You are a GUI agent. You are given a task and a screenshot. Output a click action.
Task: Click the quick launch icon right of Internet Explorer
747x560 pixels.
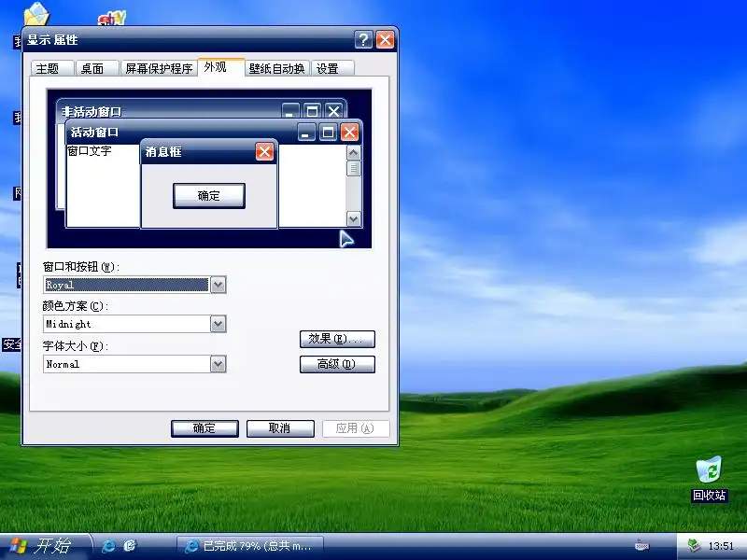[130, 546]
